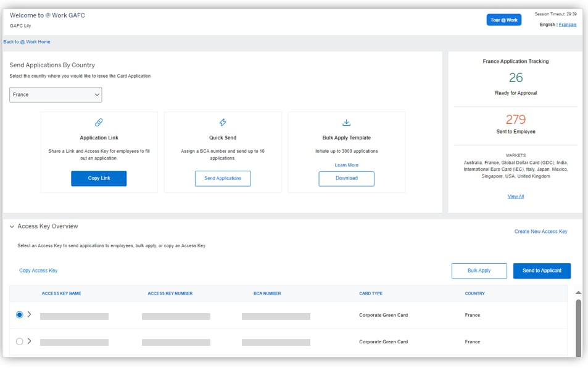
Task: Open the France country dropdown
Action: tap(56, 95)
